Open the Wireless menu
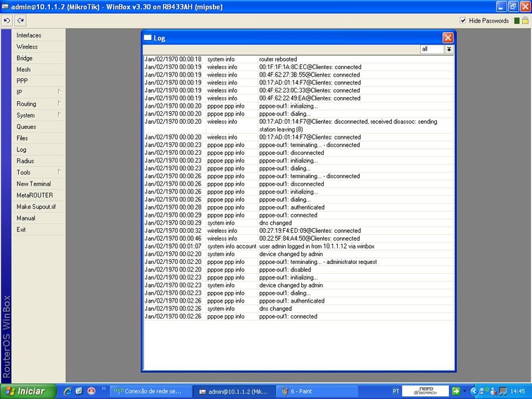Screen dimensions: 532x399 (x=38, y=47)
